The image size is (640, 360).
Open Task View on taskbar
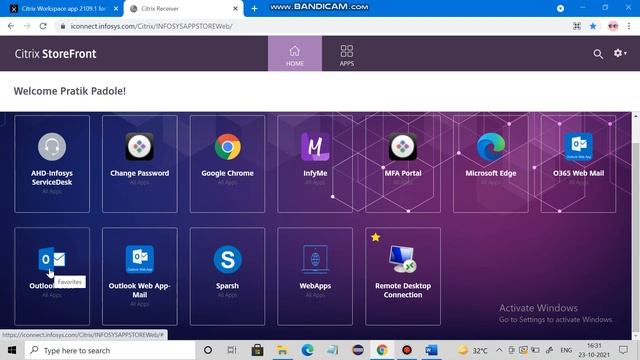coord(232,350)
